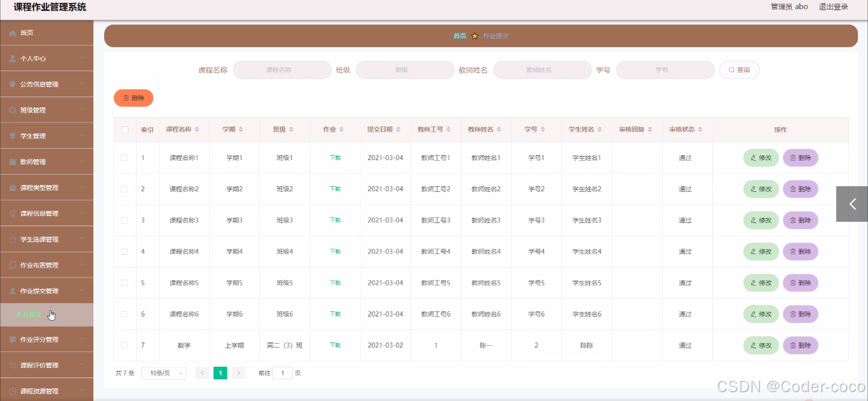
Task: Click the 首页 home icon in sidebar
Action: 13,33
